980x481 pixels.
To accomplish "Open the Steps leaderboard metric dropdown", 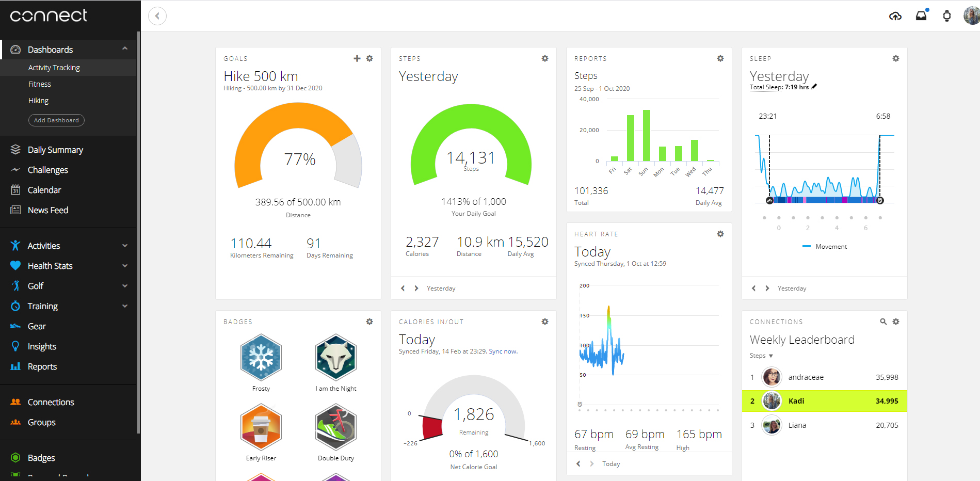I will (761, 356).
